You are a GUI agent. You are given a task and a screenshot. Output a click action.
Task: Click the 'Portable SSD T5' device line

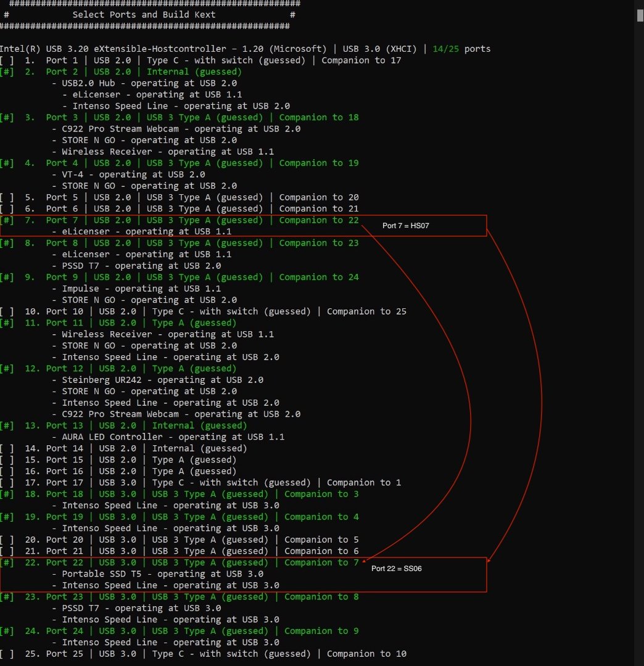click(x=157, y=574)
